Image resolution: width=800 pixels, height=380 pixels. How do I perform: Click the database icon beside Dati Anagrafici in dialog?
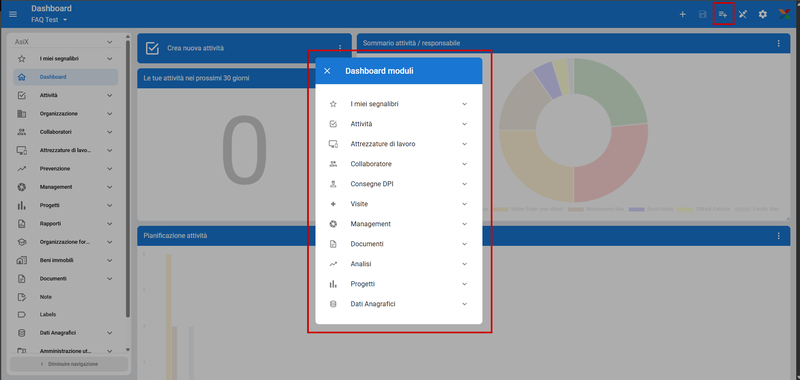tap(333, 304)
